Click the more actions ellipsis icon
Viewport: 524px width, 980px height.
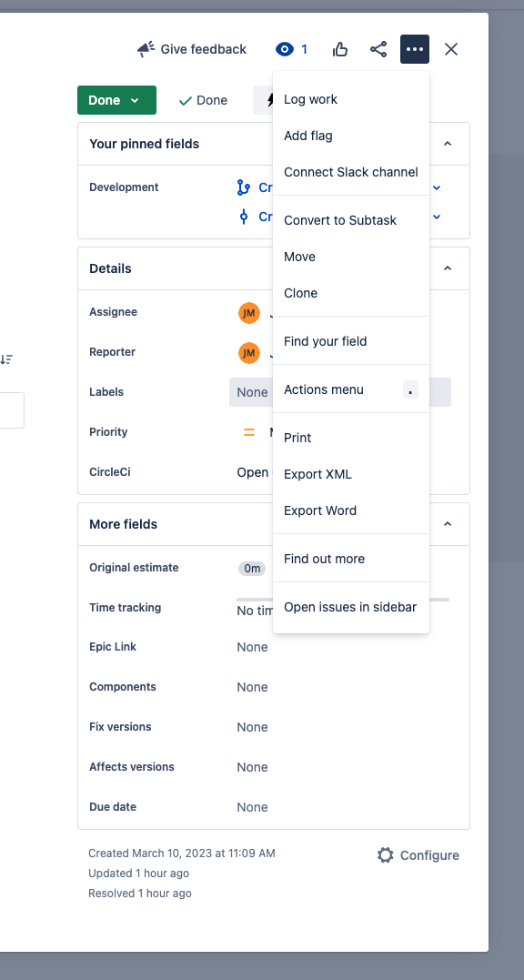pyautogui.click(x=415, y=49)
